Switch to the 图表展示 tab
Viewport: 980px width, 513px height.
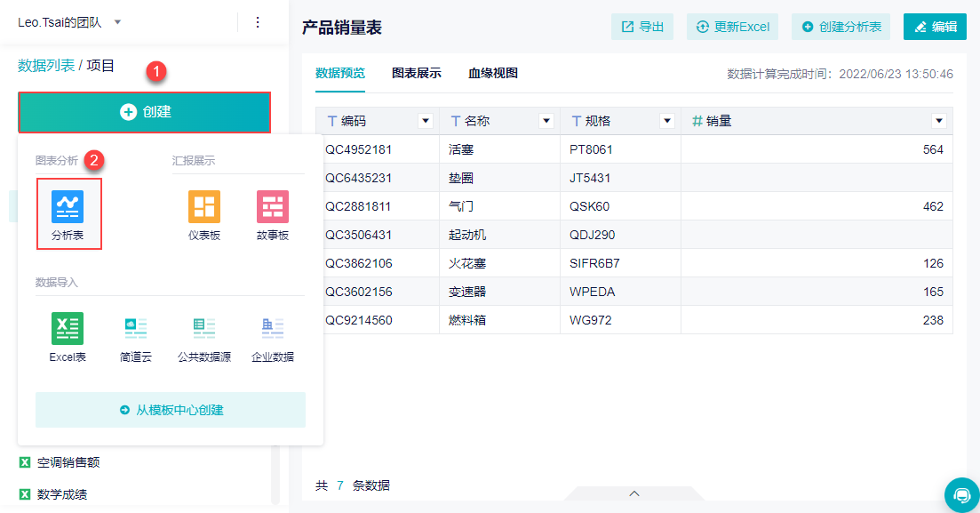click(417, 73)
